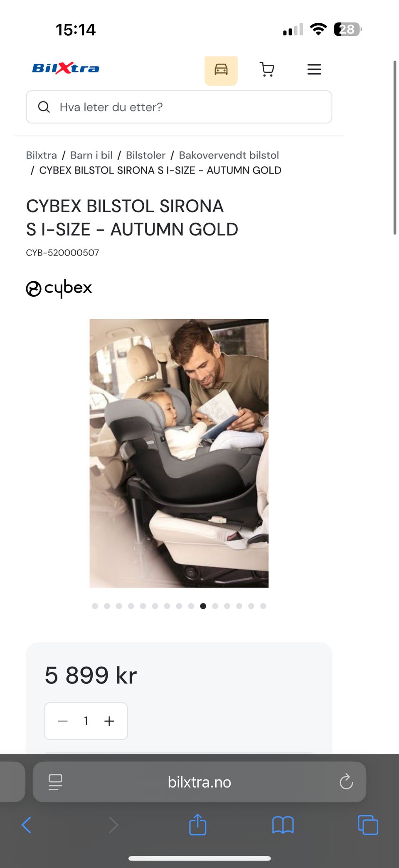Increase quantity with plus button
The width and height of the screenshot is (399, 868).
(109, 721)
